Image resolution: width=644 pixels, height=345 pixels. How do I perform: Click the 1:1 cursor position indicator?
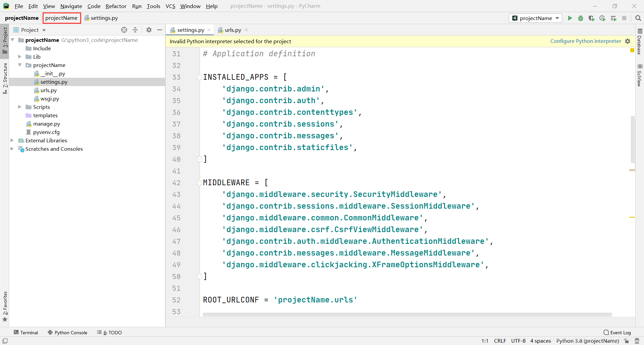pos(485,341)
